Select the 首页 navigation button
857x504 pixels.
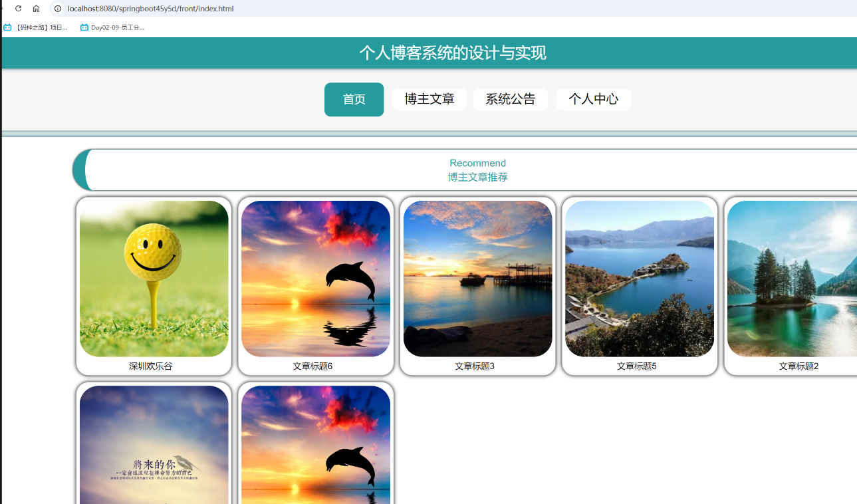coord(354,98)
